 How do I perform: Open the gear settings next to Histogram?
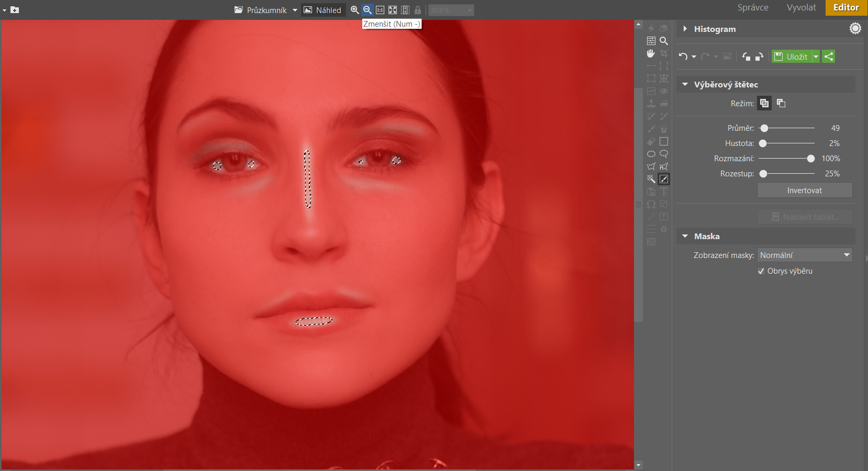click(855, 28)
